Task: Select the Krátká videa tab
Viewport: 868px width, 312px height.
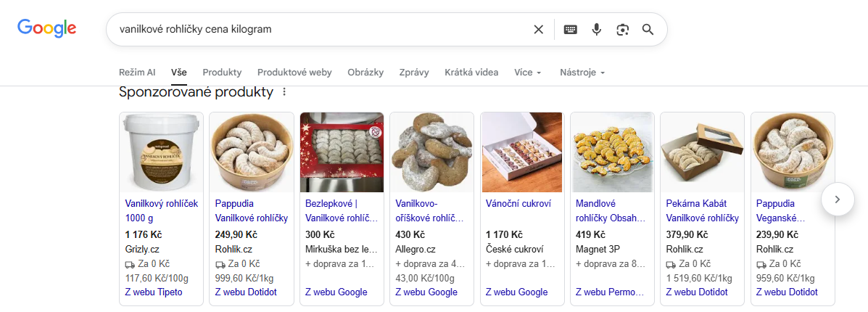Action: pos(471,73)
